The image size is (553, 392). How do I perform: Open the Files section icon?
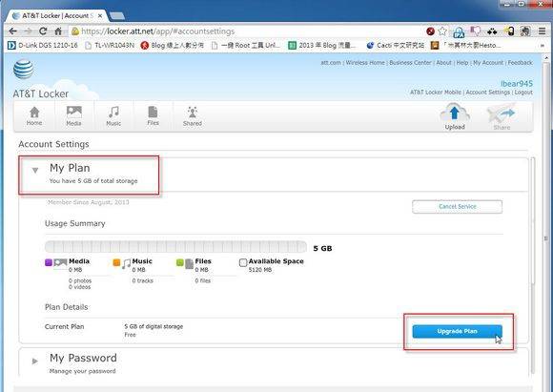coord(154,116)
